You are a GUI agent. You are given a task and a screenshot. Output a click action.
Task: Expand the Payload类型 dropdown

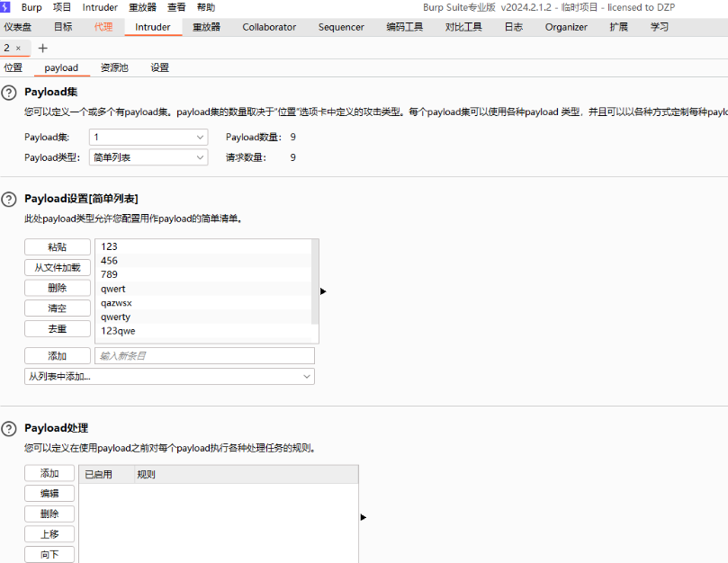point(148,157)
